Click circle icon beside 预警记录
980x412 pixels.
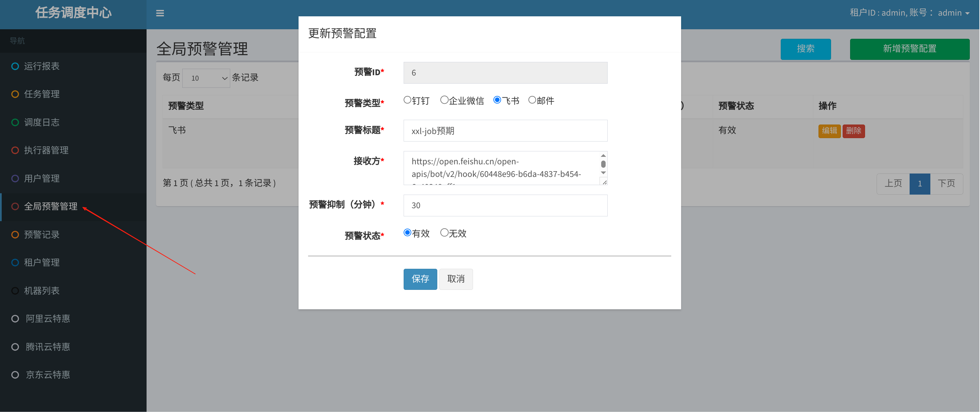point(15,234)
